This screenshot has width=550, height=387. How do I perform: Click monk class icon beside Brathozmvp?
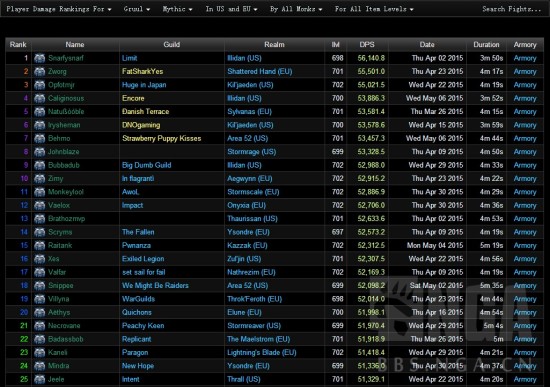(40, 219)
